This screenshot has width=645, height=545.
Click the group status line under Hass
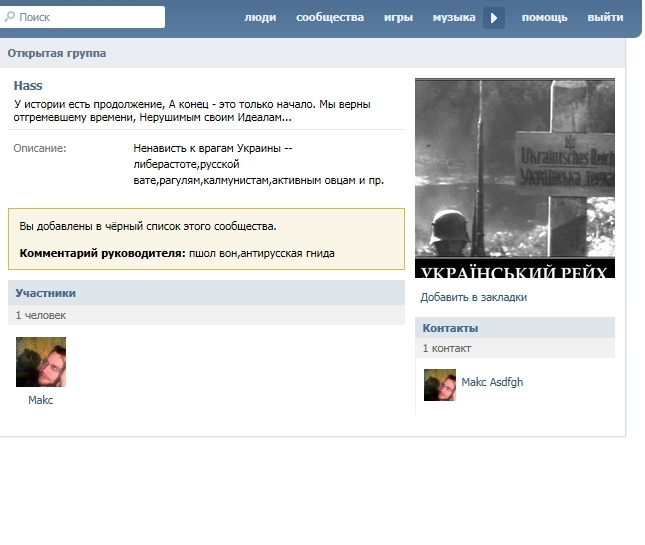(x=192, y=111)
